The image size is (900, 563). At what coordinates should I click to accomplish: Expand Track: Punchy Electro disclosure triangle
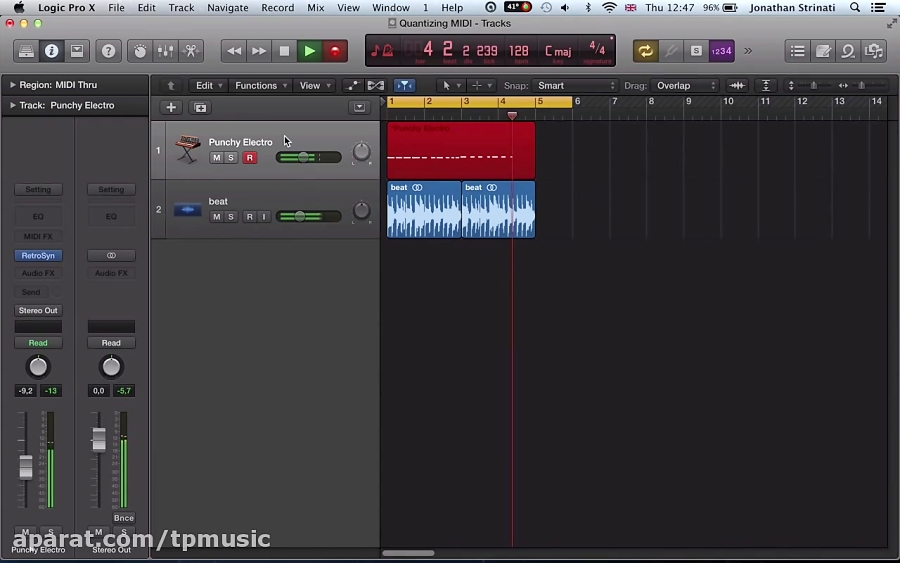pyautogui.click(x=12, y=106)
